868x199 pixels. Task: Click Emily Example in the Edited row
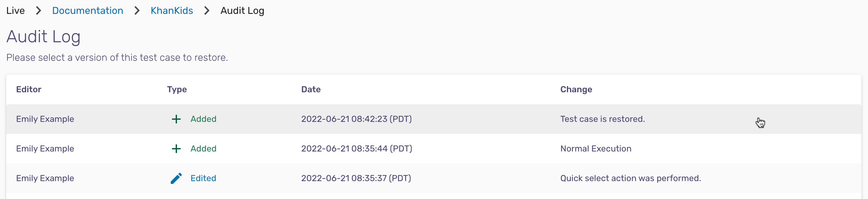pos(45,178)
